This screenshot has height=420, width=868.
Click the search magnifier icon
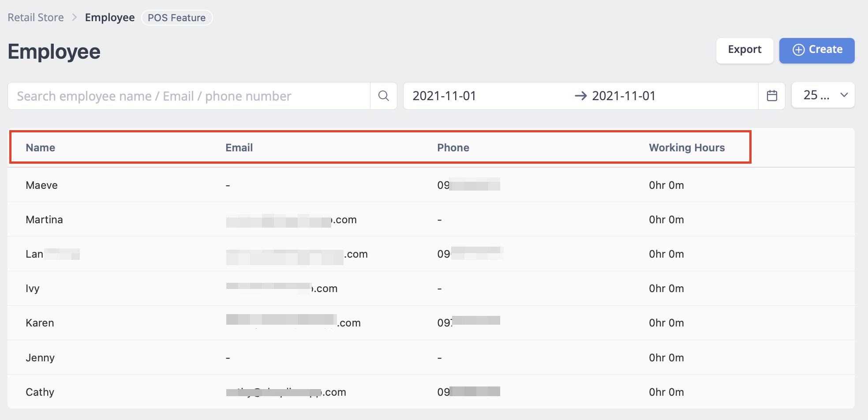coord(383,96)
